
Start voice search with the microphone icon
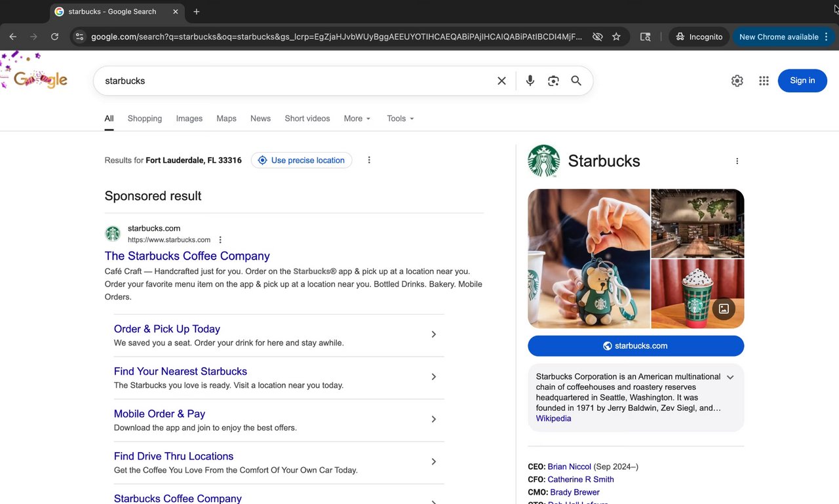point(530,81)
